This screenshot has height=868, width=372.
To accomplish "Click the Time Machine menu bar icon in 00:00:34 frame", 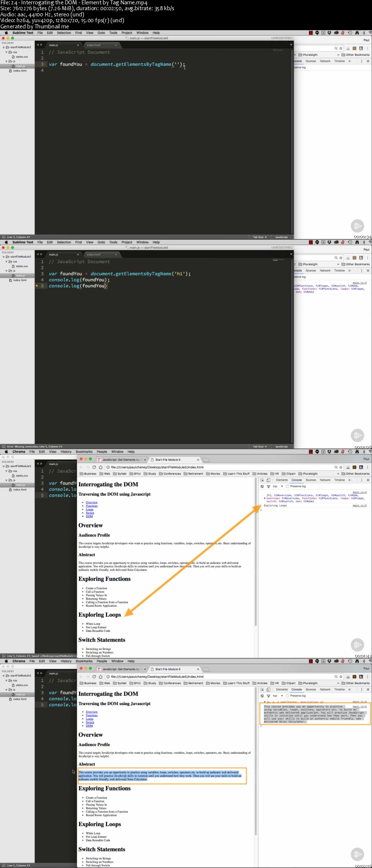I will click(350, 33).
